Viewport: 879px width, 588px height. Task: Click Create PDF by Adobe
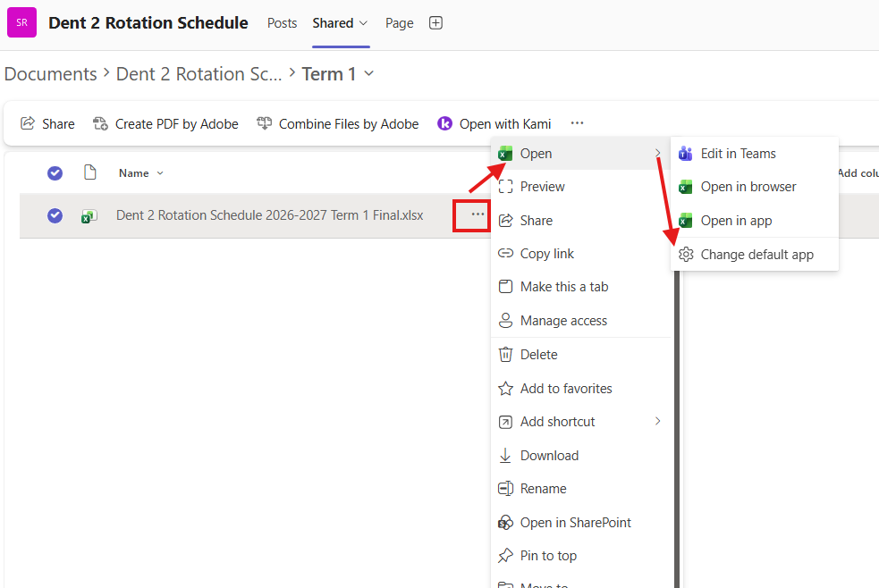click(166, 123)
